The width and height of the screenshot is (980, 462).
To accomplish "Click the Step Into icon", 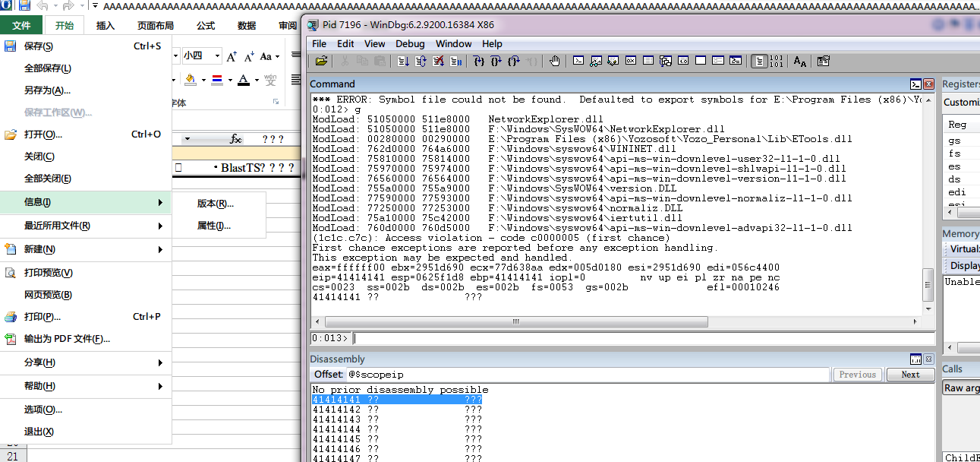I will (x=479, y=61).
